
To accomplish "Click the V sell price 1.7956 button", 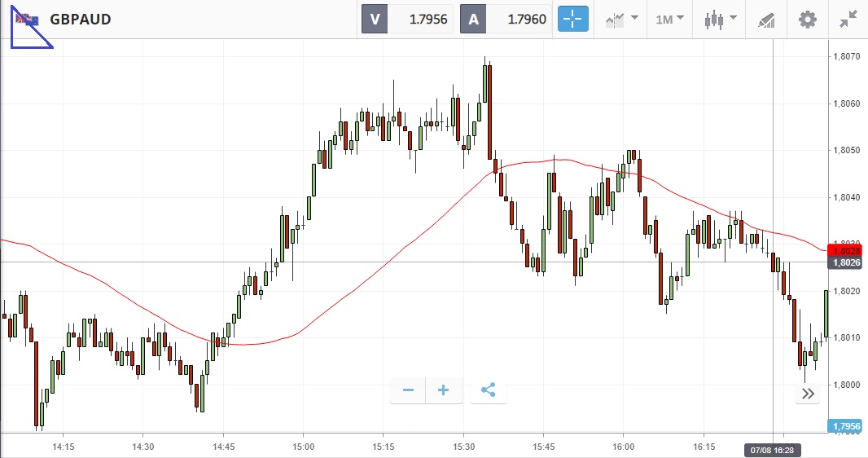I will tap(408, 19).
